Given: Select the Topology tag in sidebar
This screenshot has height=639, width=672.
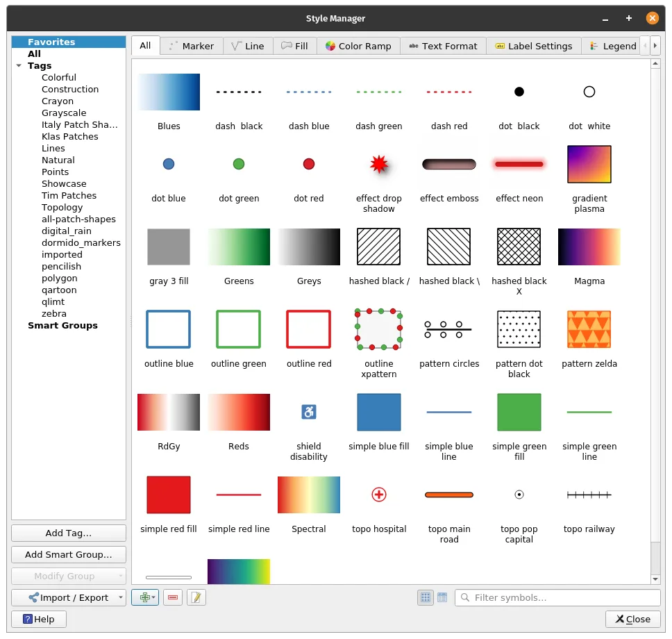Looking at the screenshot, I should pos(62,208).
